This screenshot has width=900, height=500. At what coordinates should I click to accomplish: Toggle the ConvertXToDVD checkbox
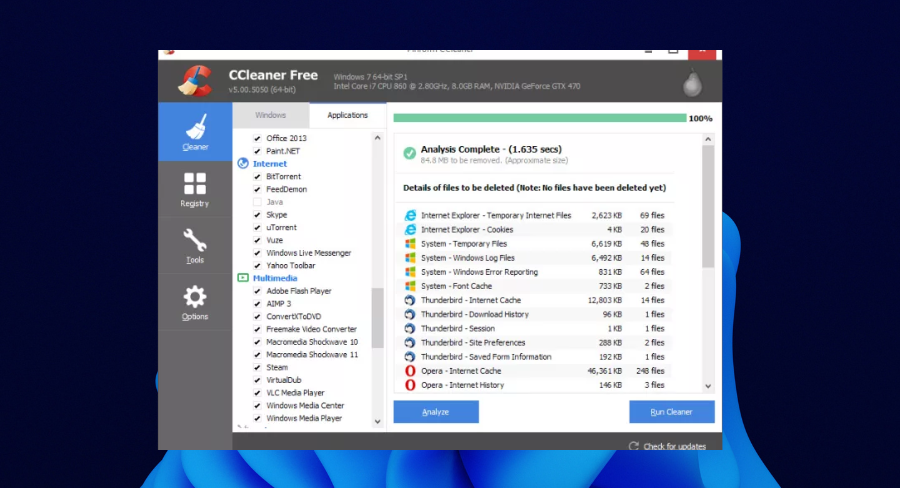(x=257, y=316)
